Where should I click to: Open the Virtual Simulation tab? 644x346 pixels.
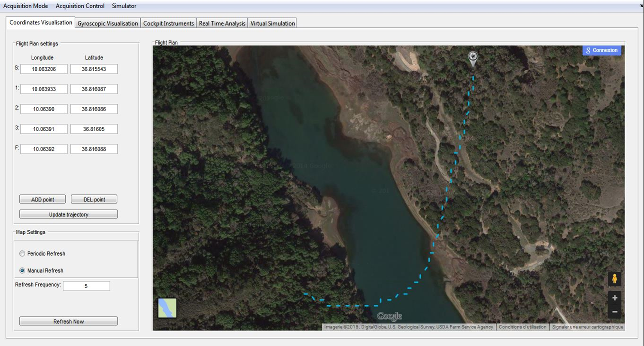click(x=273, y=24)
